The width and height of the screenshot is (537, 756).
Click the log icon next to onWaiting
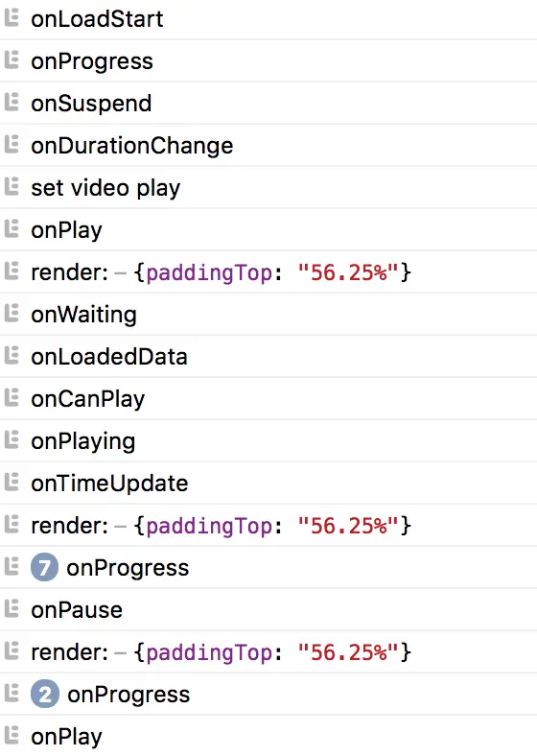[x=12, y=314]
